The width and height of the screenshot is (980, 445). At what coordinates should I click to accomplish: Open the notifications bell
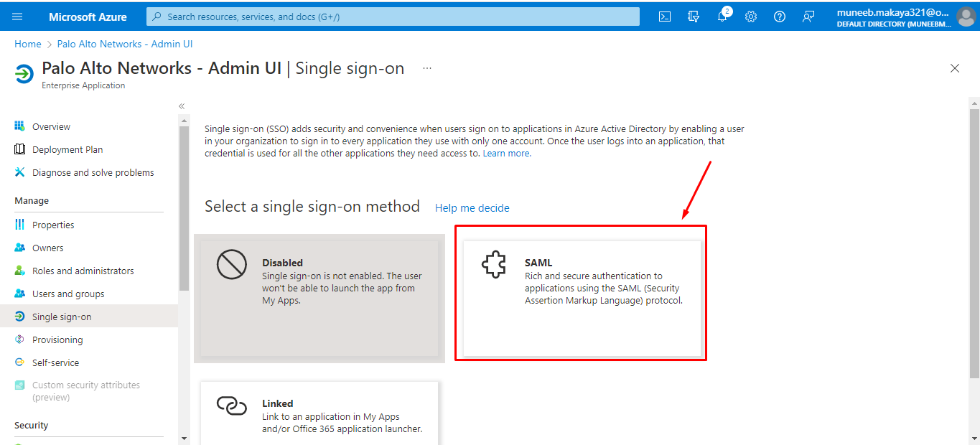[x=722, y=17]
